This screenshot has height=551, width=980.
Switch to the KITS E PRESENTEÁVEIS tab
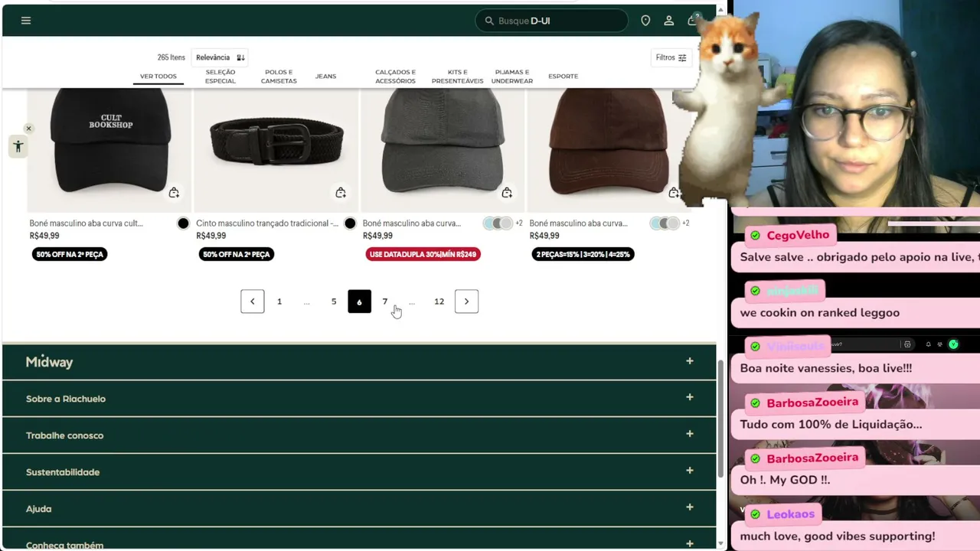tap(458, 77)
